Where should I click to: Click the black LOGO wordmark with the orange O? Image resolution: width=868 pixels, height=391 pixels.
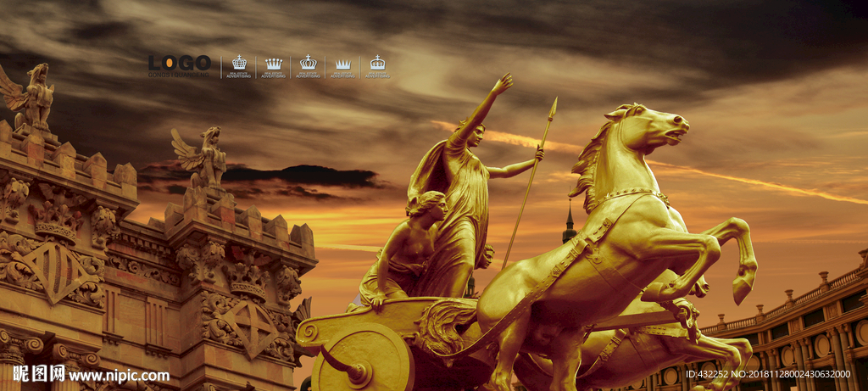(x=180, y=63)
